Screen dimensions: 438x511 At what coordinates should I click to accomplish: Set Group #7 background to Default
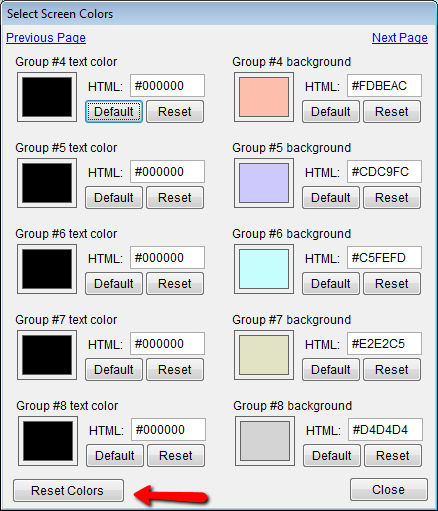(x=331, y=370)
